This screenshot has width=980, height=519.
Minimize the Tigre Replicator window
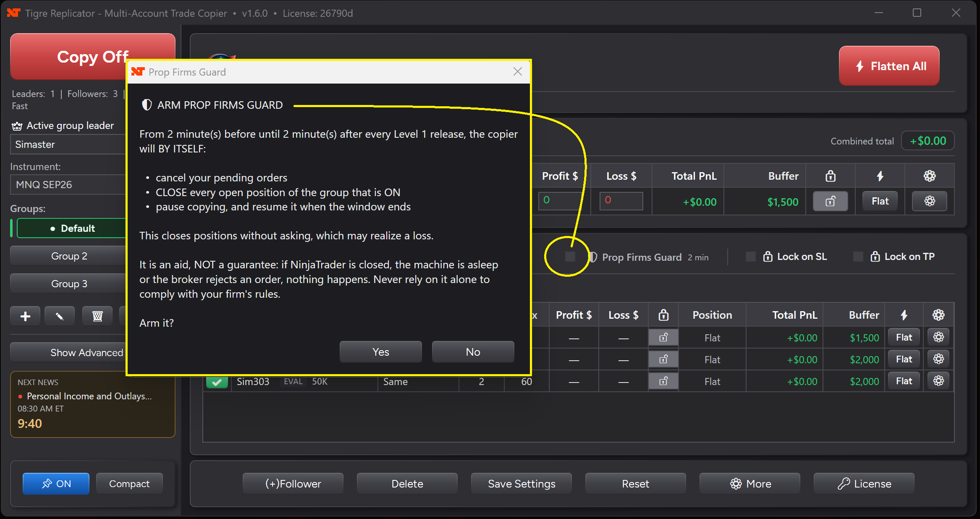pyautogui.click(x=878, y=13)
